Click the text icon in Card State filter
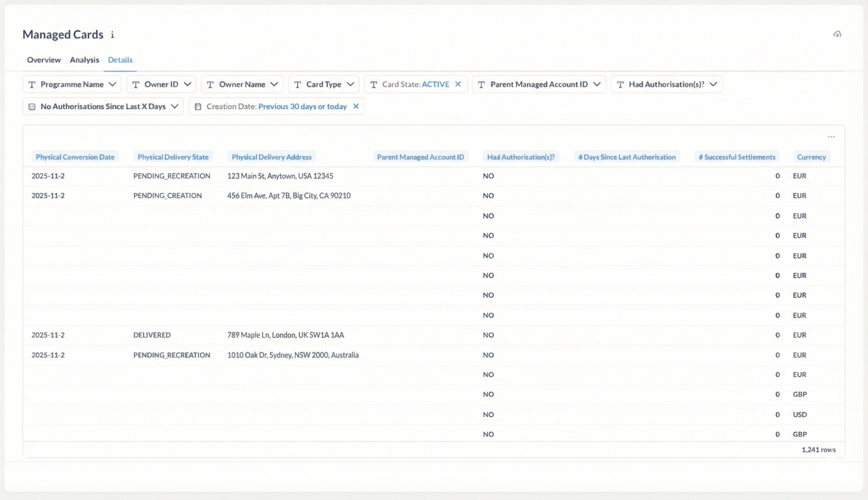The width and height of the screenshot is (868, 500). tap(374, 85)
